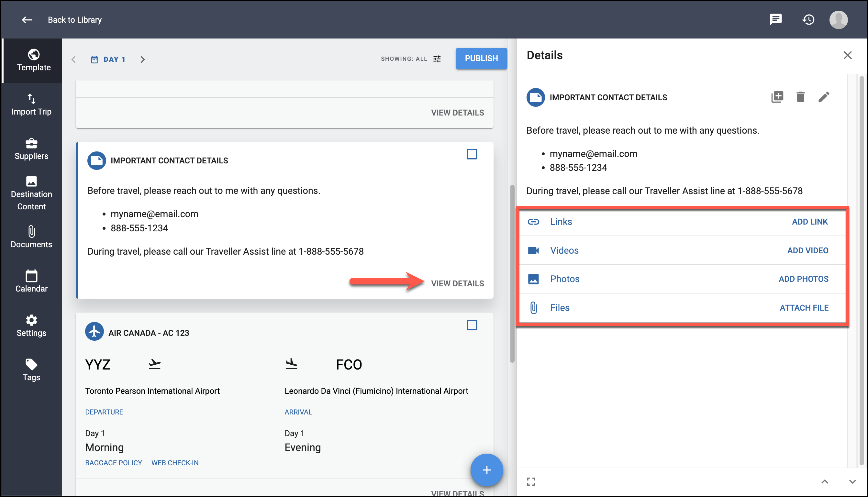Edit Important Contact Details with pencil
The height and width of the screenshot is (497, 868).
click(823, 97)
